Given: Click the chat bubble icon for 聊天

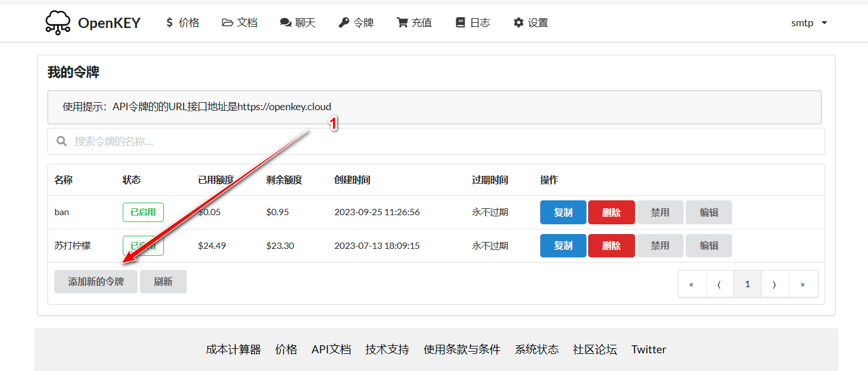Looking at the screenshot, I should (286, 23).
